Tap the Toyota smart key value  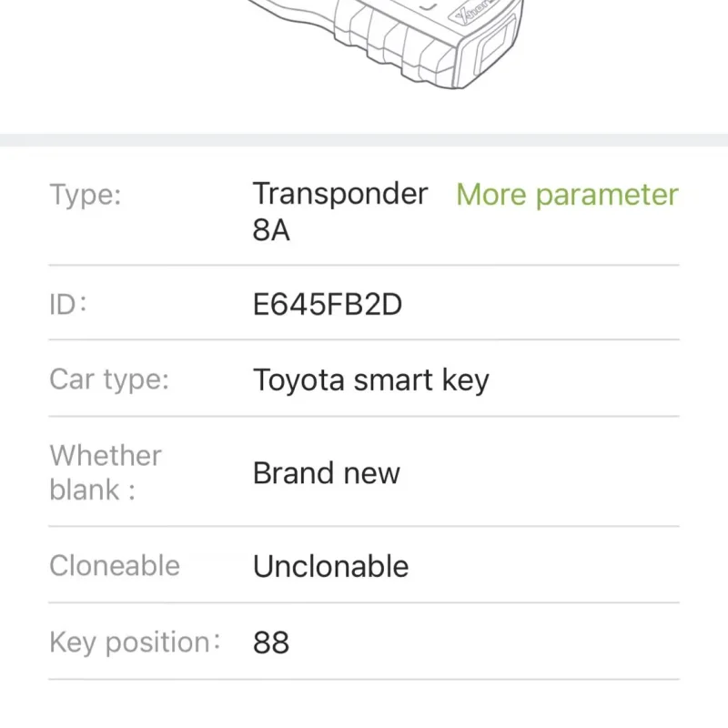tap(370, 380)
